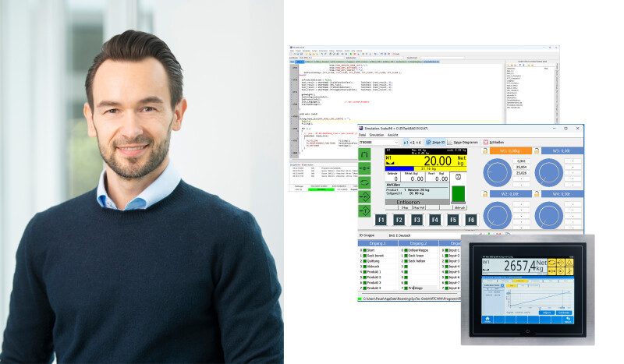
Task: Toggle the lock icon beside W4
Action: [x=536, y=194]
